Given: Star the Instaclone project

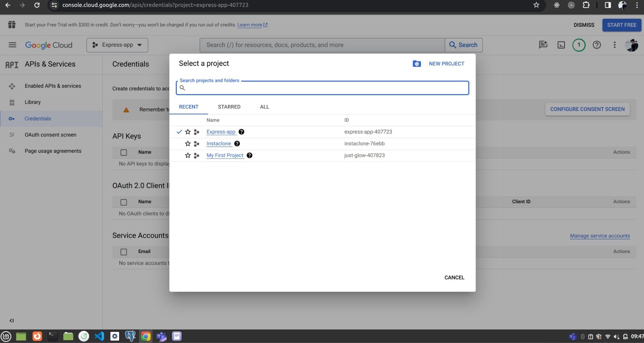Looking at the screenshot, I should (188, 144).
